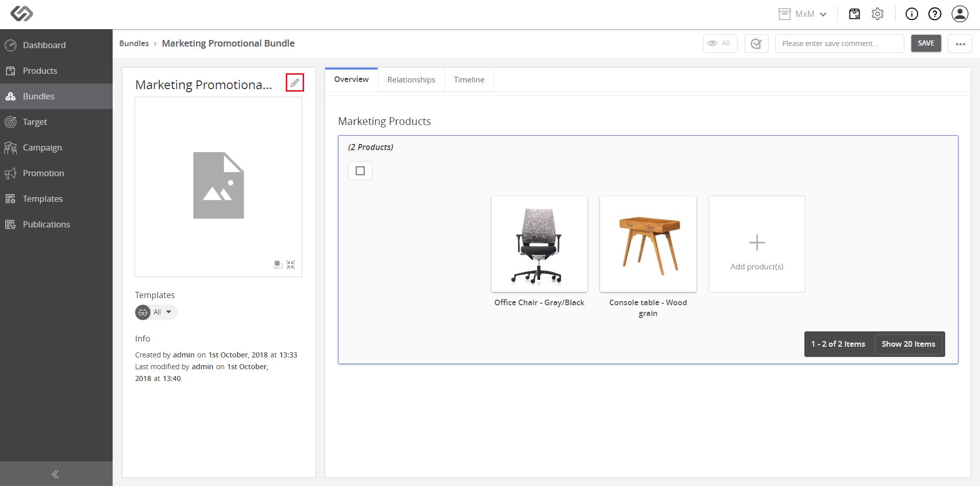The width and height of the screenshot is (980, 486).
Task: Open the user profile avatar icon
Action: (x=960, y=14)
